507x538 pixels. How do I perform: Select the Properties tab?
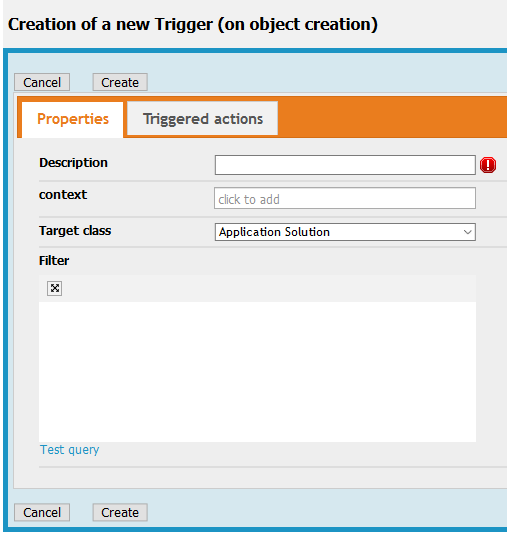pyautogui.click(x=73, y=119)
